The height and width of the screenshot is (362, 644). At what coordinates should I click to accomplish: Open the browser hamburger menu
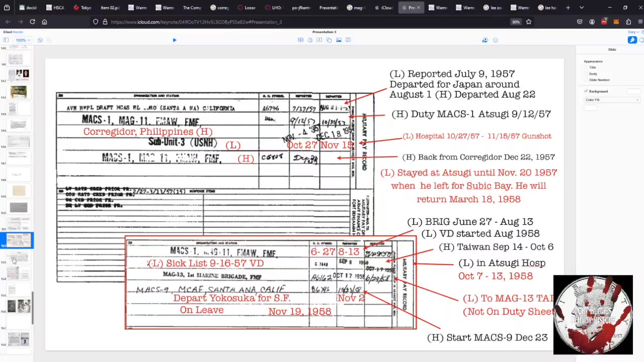coord(640,22)
